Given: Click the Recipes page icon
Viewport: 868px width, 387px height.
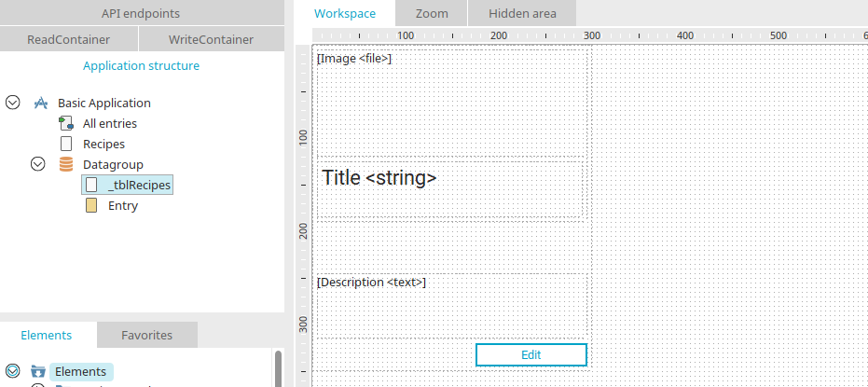Looking at the screenshot, I should pyautogui.click(x=65, y=144).
